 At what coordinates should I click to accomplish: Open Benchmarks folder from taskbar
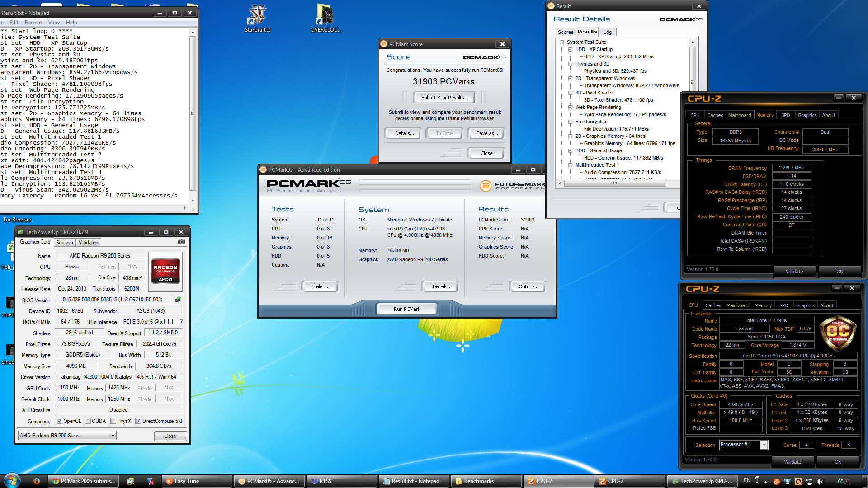tap(486, 481)
